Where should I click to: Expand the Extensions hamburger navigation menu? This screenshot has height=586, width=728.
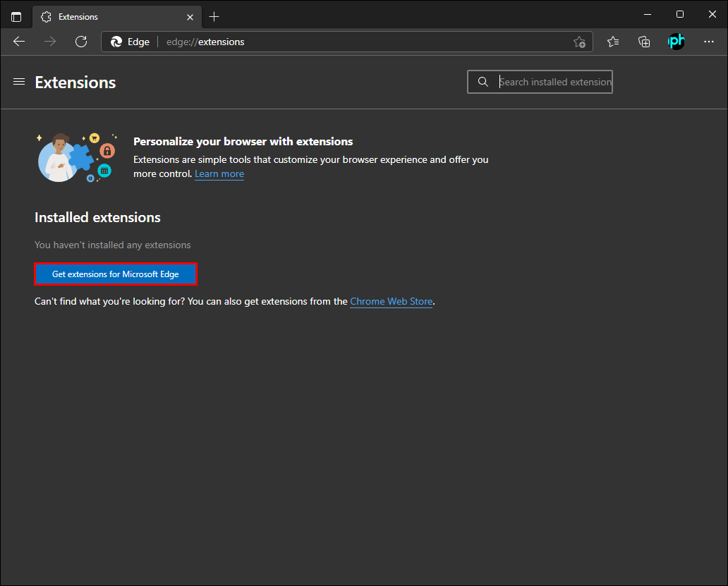pyautogui.click(x=19, y=82)
